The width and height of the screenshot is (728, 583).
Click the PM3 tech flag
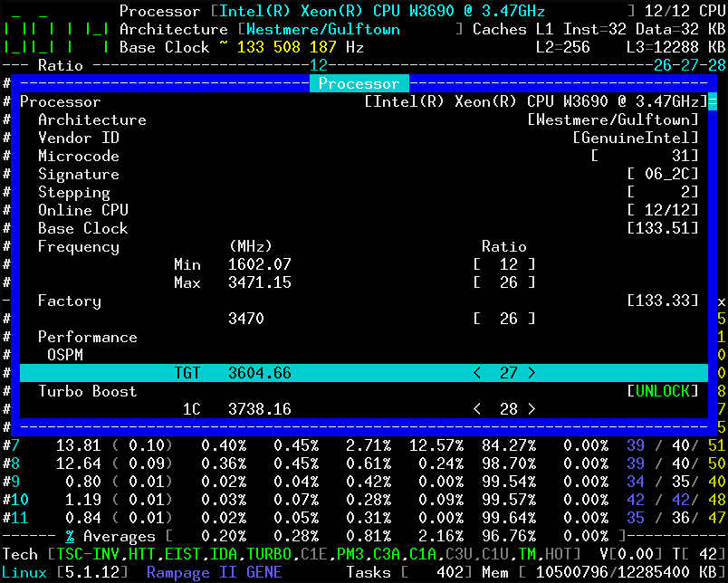350,554
